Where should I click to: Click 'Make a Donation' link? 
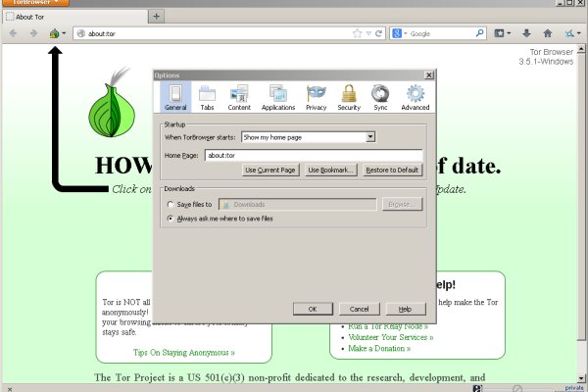click(377, 348)
